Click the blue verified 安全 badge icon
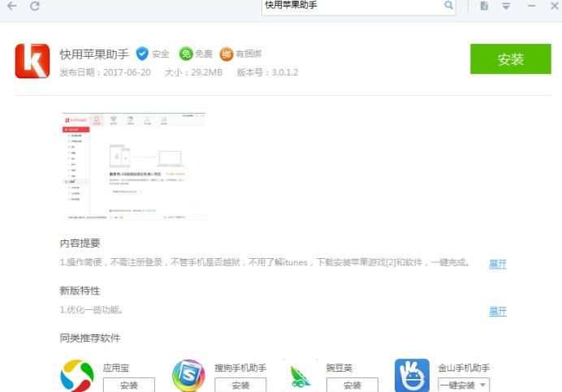Viewport: 562px width, 392px height. 142,54
